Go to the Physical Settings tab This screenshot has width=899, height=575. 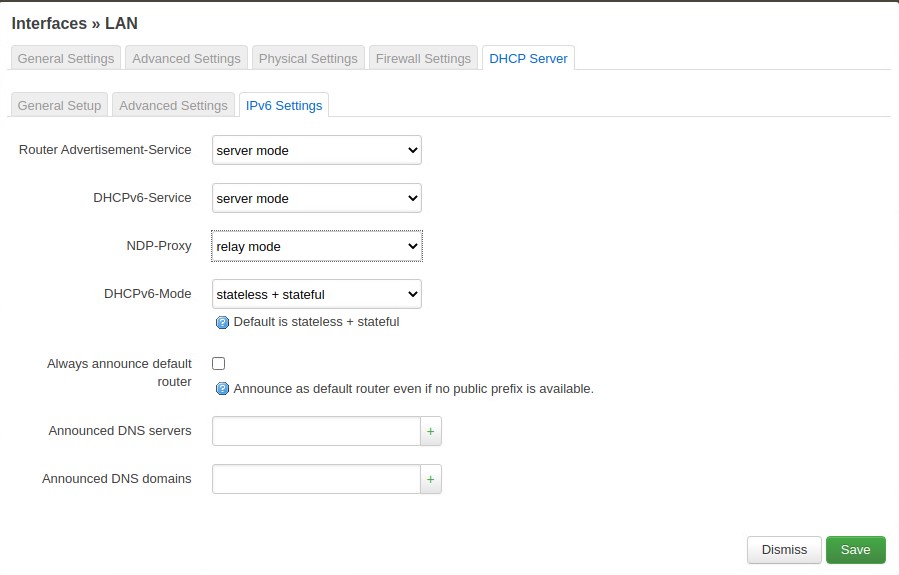click(x=308, y=58)
